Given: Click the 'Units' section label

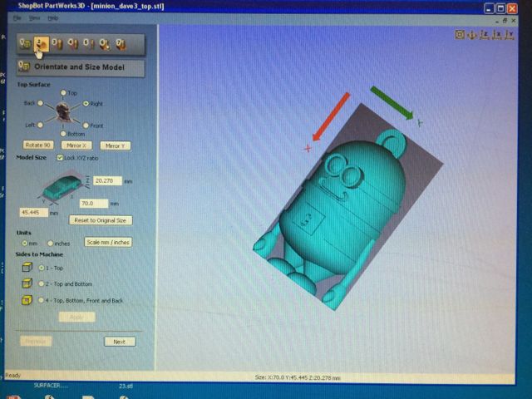Looking at the screenshot, I should click(24, 233).
